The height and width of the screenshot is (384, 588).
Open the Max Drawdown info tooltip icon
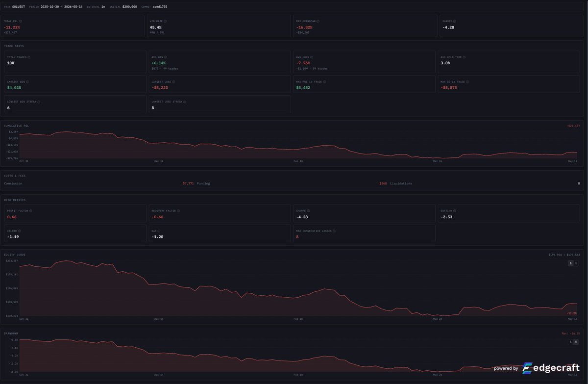(318, 22)
